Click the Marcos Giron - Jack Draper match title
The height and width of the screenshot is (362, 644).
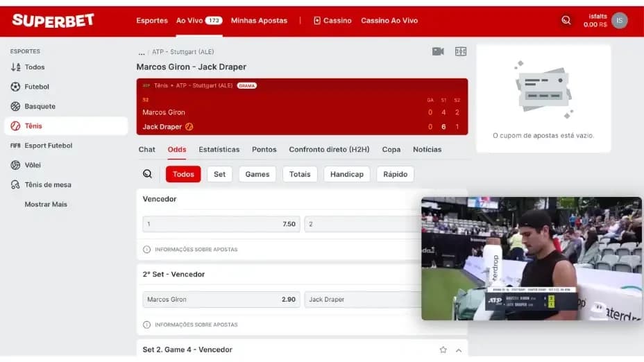click(192, 67)
